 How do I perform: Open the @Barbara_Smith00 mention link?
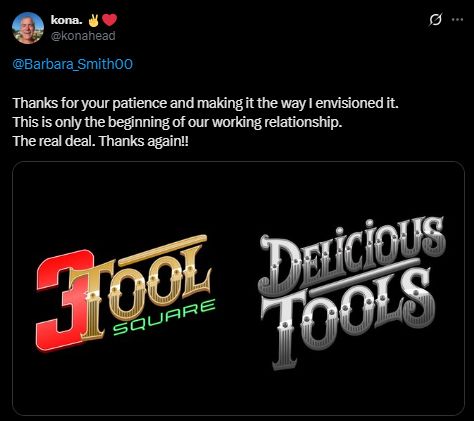click(x=73, y=64)
